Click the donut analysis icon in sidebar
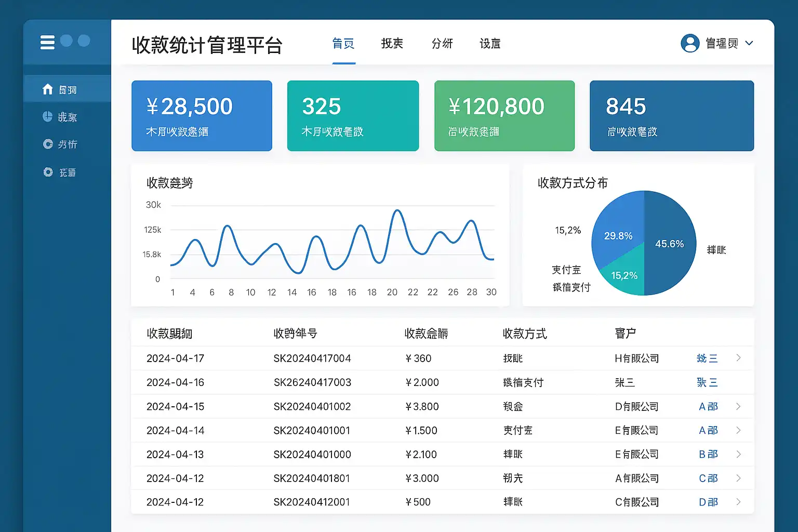Image resolution: width=798 pixels, height=532 pixels. 48,144
